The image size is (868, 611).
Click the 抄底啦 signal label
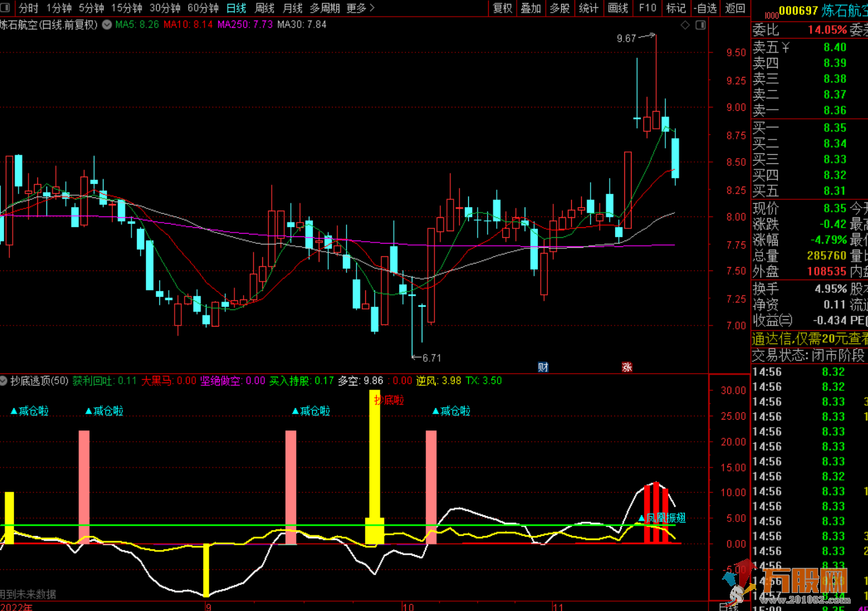(389, 400)
